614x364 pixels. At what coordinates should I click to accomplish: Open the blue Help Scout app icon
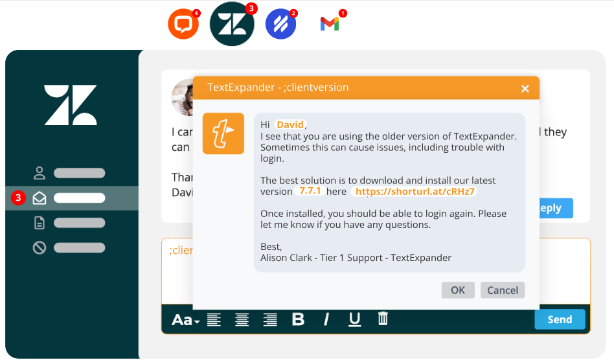(x=280, y=24)
